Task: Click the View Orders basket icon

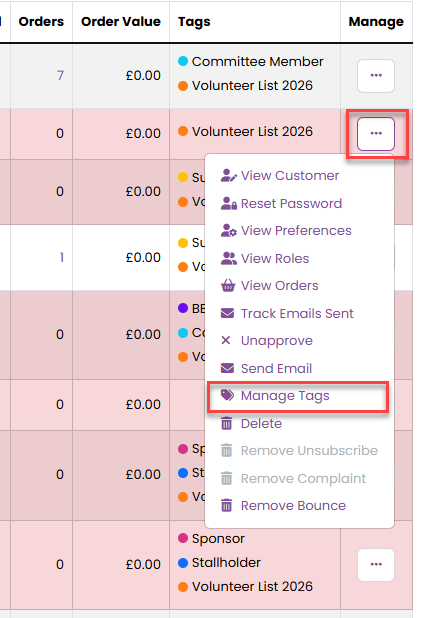Action: click(x=228, y=285)
